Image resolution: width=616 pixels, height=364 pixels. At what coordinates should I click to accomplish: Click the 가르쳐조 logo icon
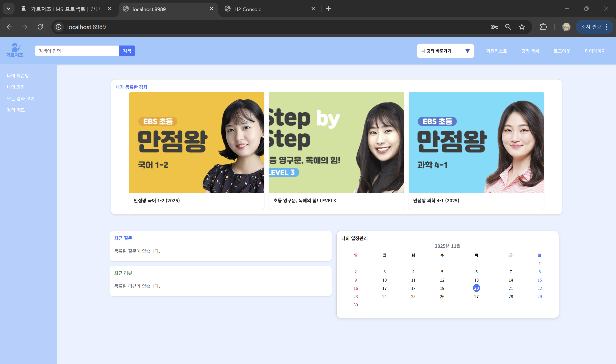coord(15,50)
